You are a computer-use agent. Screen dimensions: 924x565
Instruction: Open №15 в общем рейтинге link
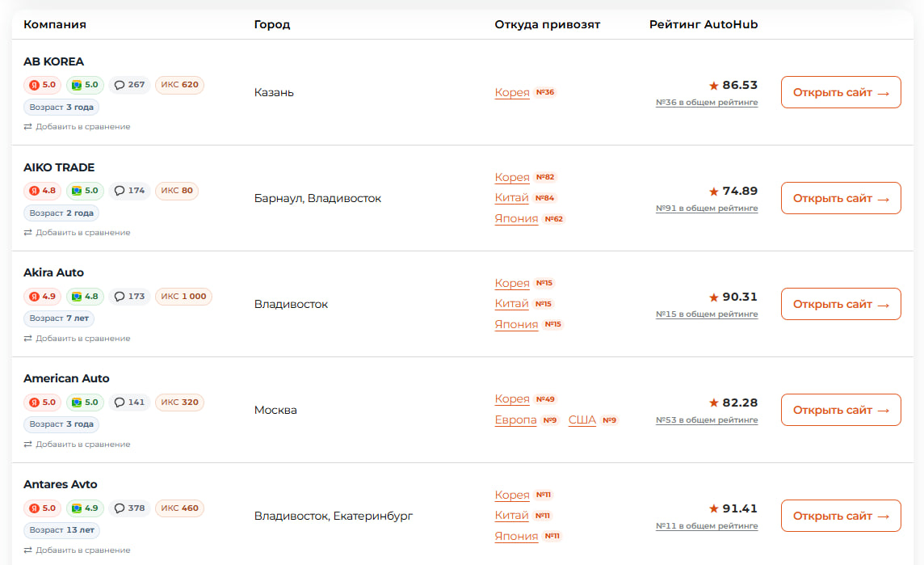[x=707, y=314]
